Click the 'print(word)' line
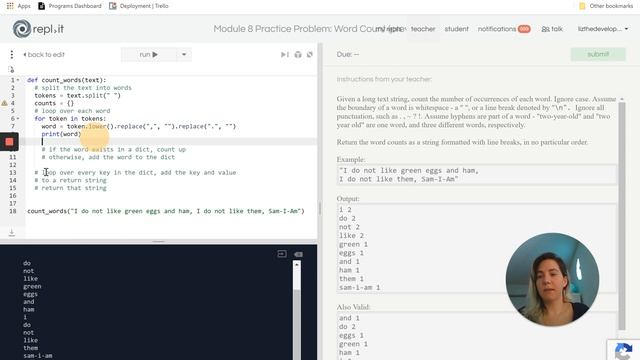This screenshot has width=640, height=360. click(x=61, y=134)
